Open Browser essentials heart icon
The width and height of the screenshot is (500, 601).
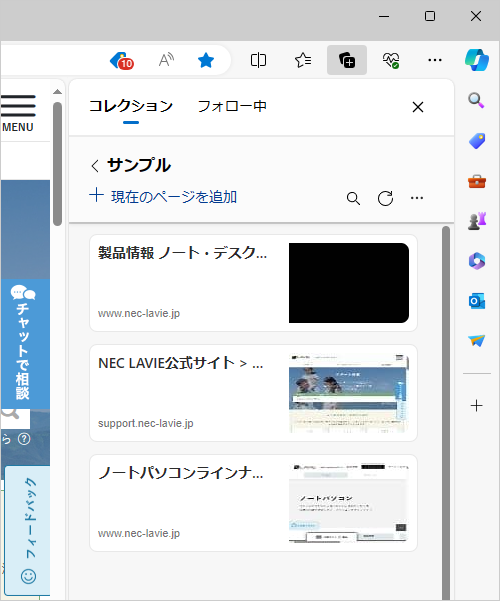(x=391, y=60)
